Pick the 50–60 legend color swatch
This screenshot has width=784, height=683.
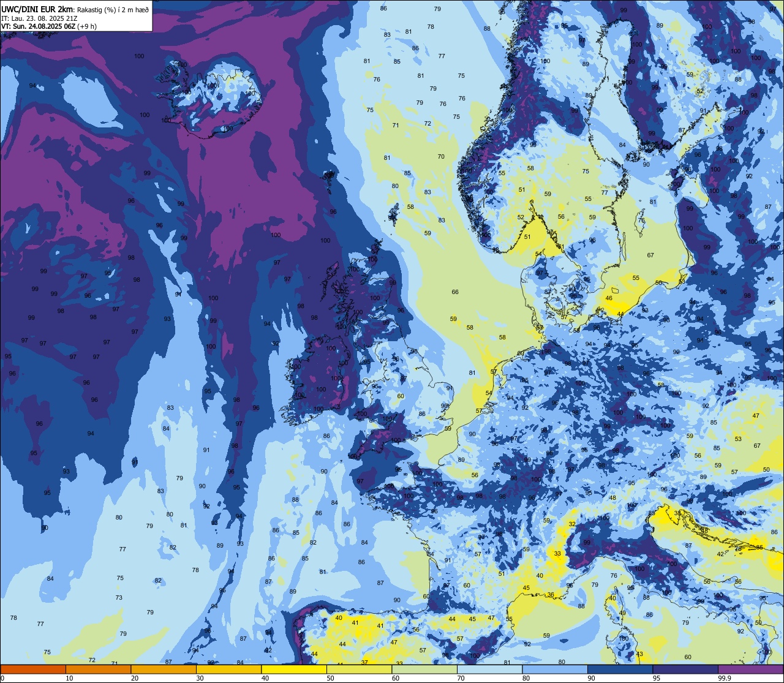[x=359, y=669]
